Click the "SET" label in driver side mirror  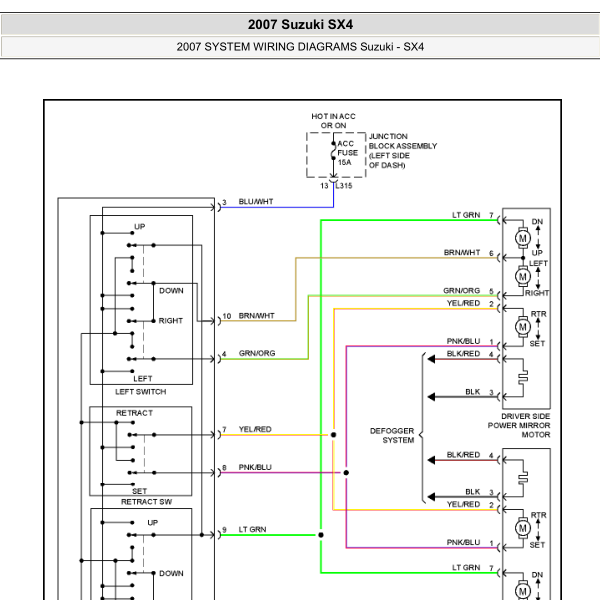(537, 344)
